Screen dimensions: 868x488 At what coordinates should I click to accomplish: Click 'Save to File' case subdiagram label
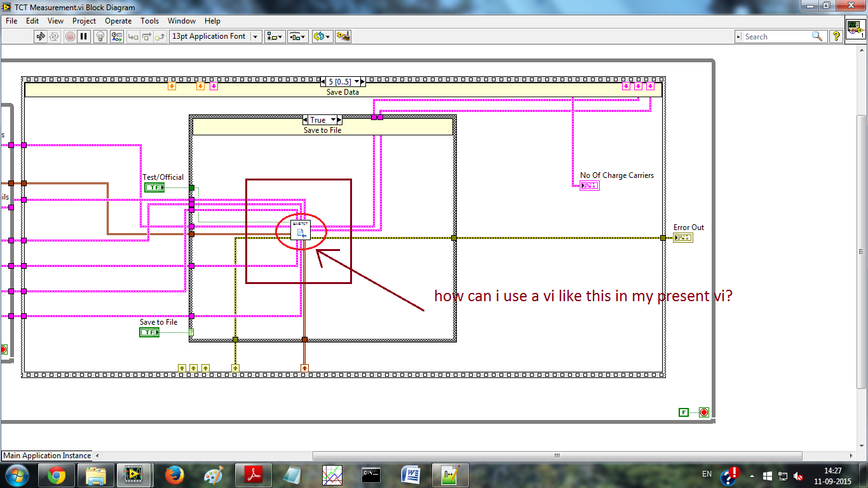(x=322, y=130)
